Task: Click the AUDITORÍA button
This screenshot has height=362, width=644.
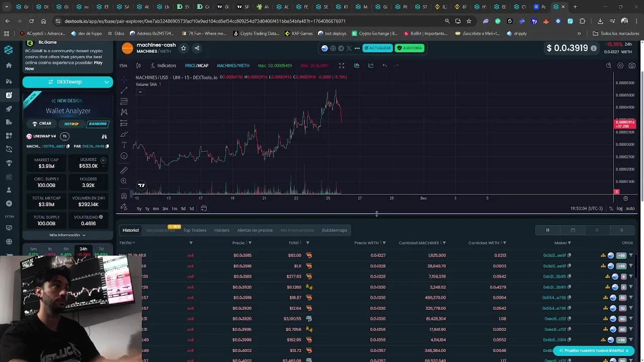Action: click(x=410, y=48)
